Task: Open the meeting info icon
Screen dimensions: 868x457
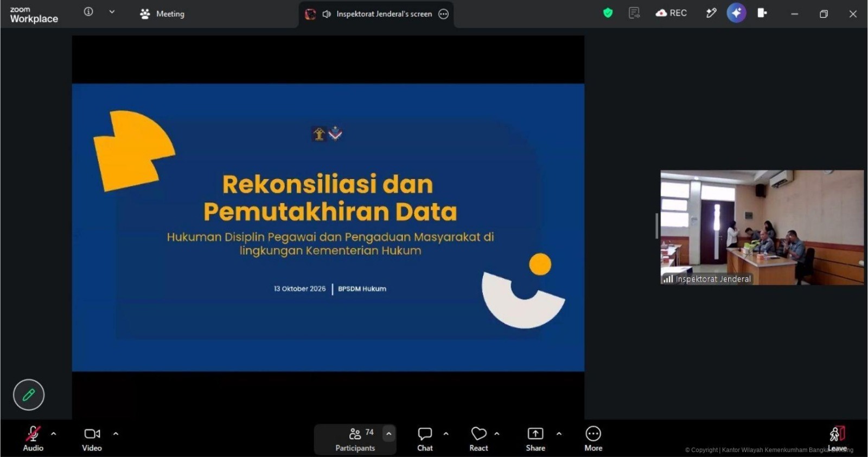Action: pos(88,11)
